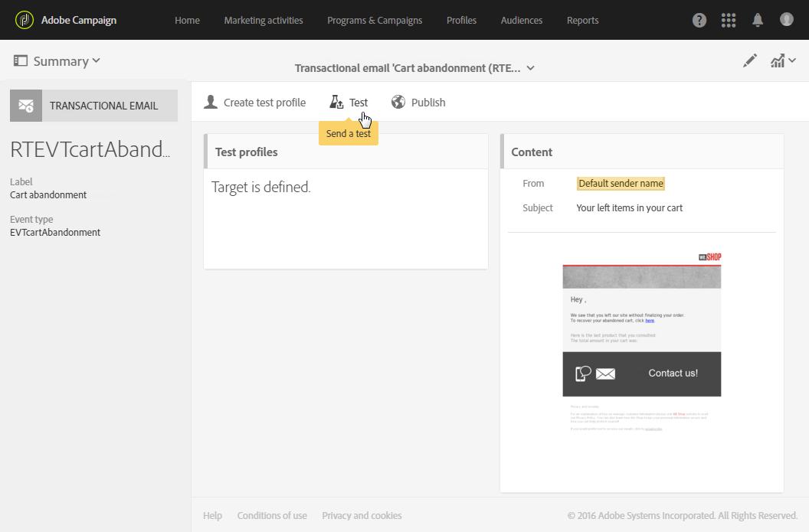The height and width of the screenshot is (532, 809).
Task: Publish the transactional email
Action: [x=418, y=103]
